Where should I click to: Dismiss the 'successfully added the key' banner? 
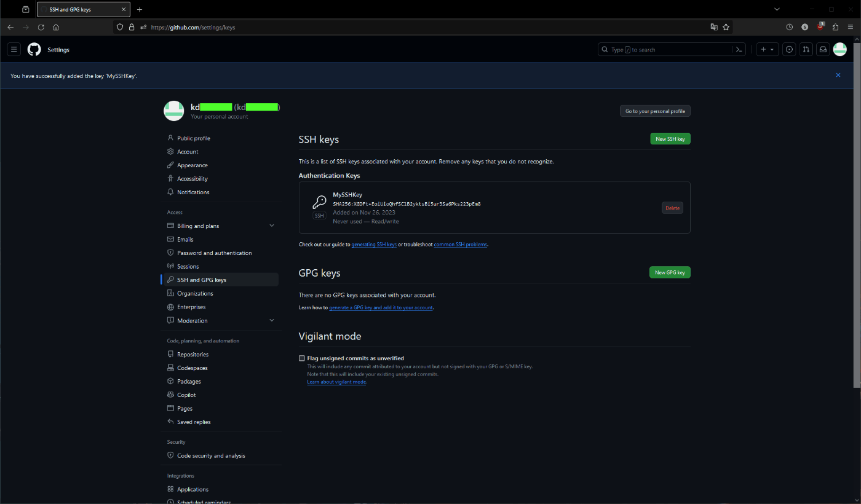(x=838, y=75)
